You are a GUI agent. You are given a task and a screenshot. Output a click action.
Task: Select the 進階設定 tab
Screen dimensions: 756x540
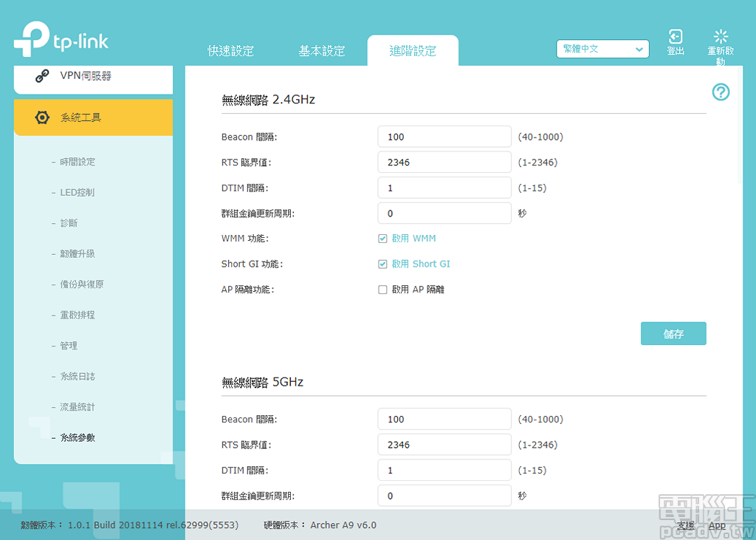tap(413, 51)
